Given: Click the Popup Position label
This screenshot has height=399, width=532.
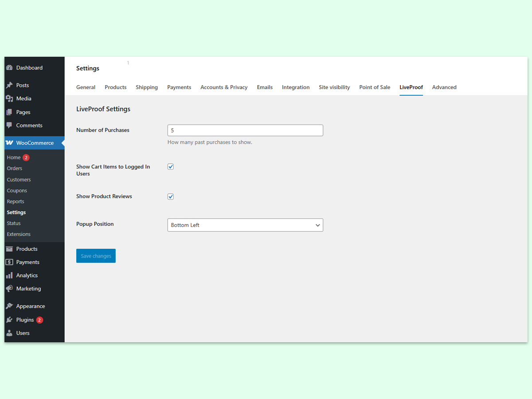Looking at the screenshot, I should (95, 224).
